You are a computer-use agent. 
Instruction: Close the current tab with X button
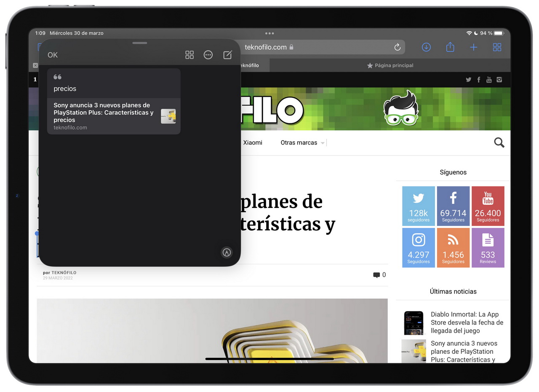pyautogui.click(x=35, y=65)
